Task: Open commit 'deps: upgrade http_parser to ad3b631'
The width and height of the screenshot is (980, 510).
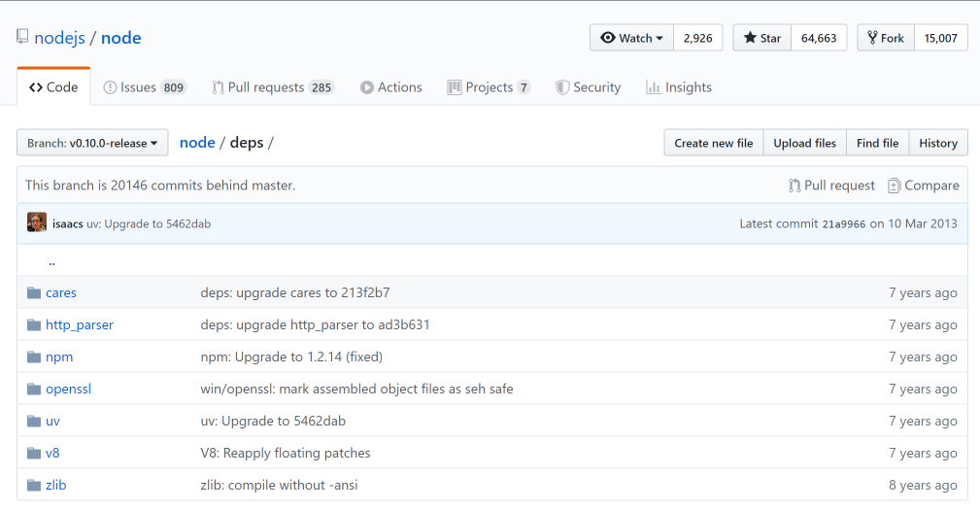Action: coord(315,325)
